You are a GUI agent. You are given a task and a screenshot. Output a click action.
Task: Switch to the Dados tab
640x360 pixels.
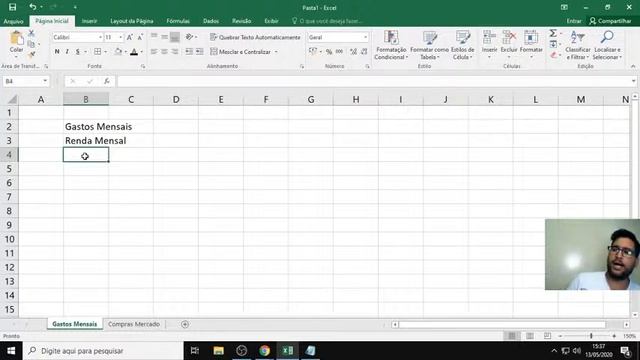tap(211, 21)
